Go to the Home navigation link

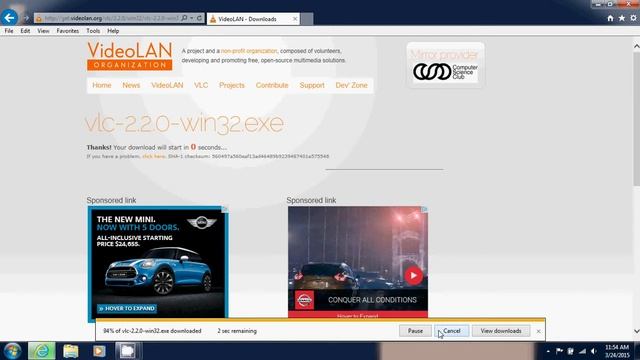[x=102, y=85]
